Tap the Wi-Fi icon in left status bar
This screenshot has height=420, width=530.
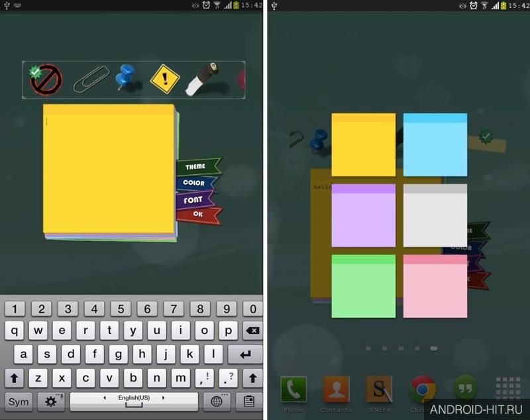click(x=217, y=5)
